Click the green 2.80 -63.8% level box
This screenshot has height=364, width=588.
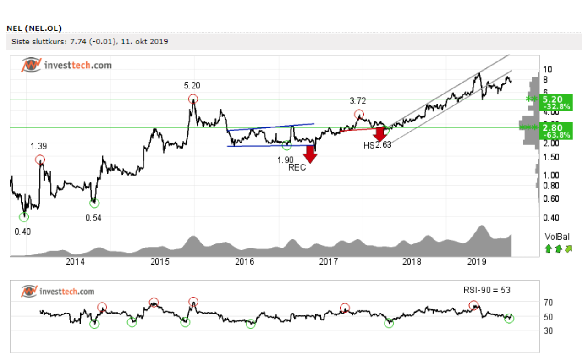(x=555, y=131)
